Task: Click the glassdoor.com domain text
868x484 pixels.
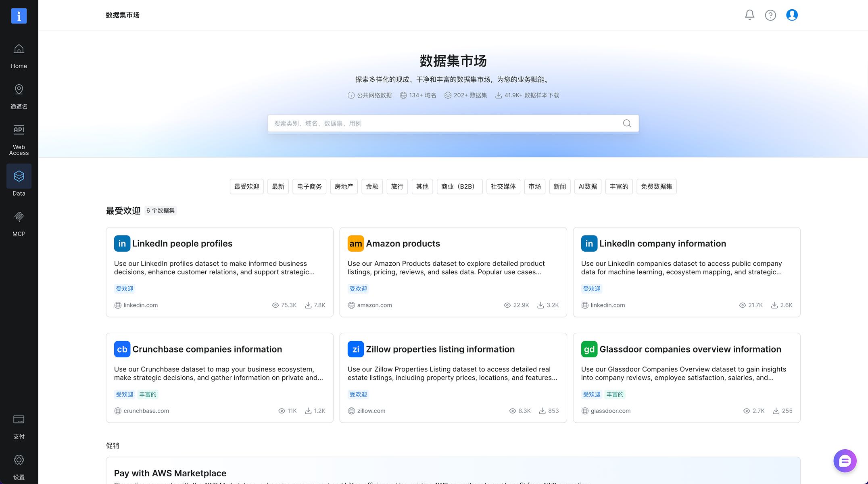Action: [611, 411]
